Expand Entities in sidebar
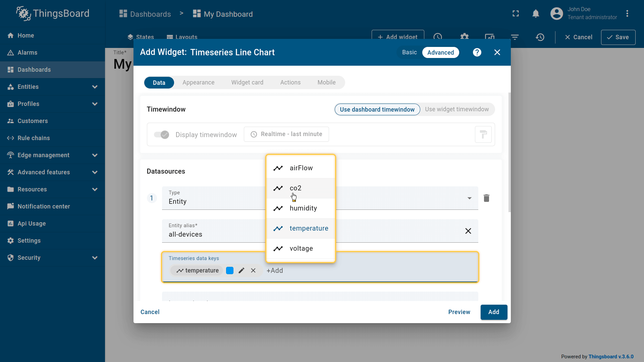This screenshot has width=644, height=362. point(95,87)
